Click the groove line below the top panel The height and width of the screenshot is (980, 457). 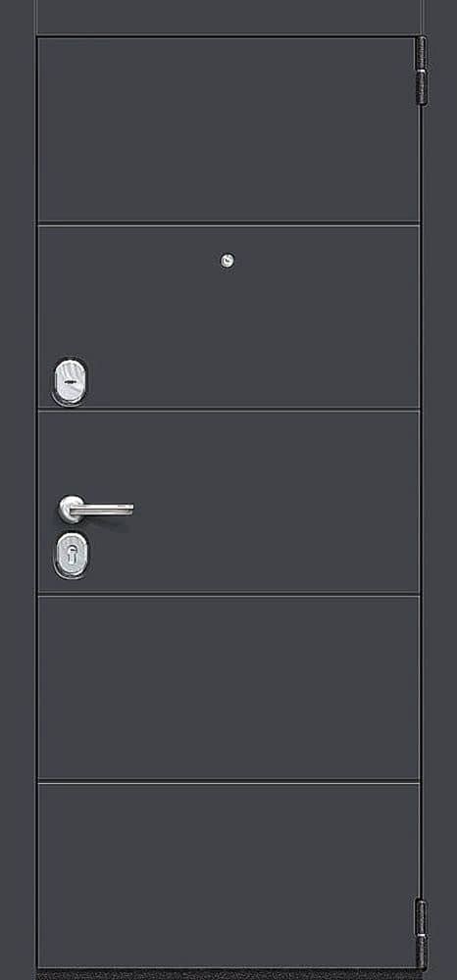[x=228, y=223]
